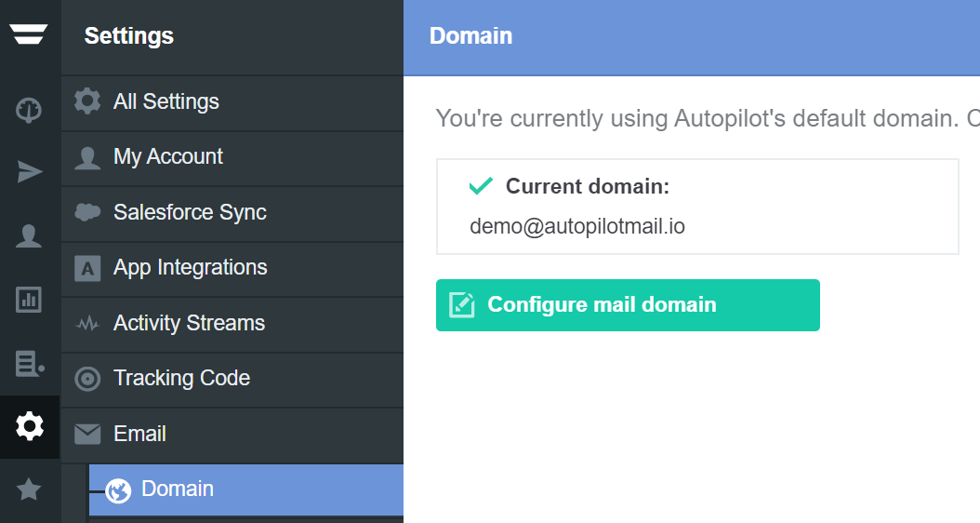Open the paper plane journeys icon

[29, 172]
